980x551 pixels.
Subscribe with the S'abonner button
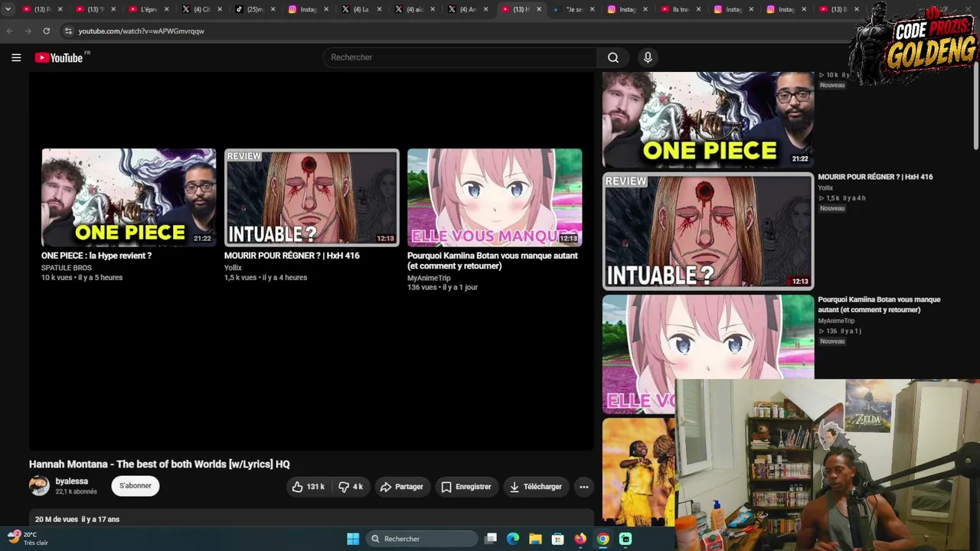(136, 486)
